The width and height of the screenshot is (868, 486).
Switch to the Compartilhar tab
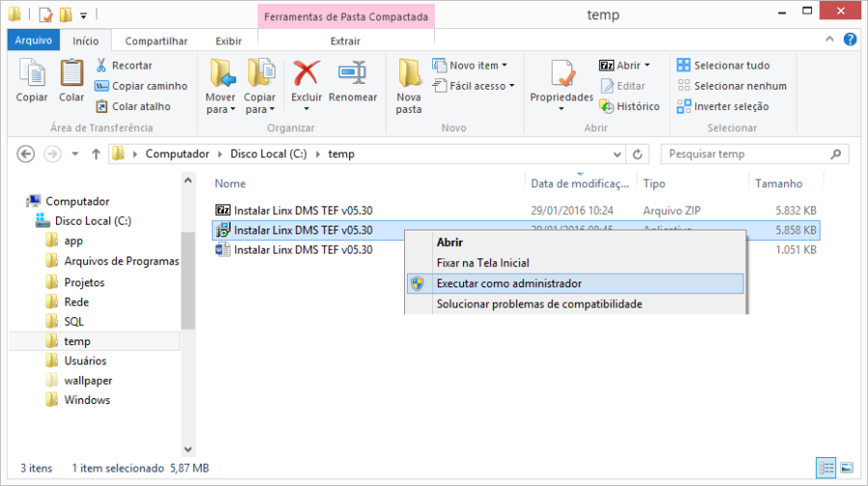click(x=156, y=40)
